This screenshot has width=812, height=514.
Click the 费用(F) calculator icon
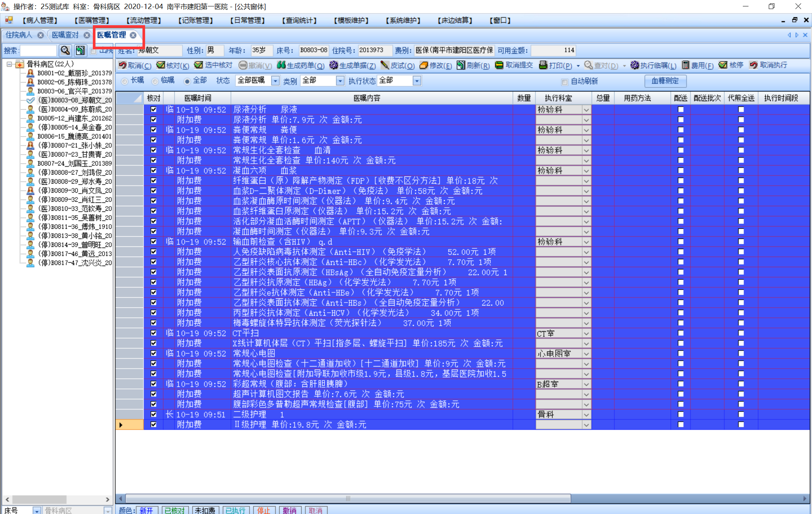686,65
